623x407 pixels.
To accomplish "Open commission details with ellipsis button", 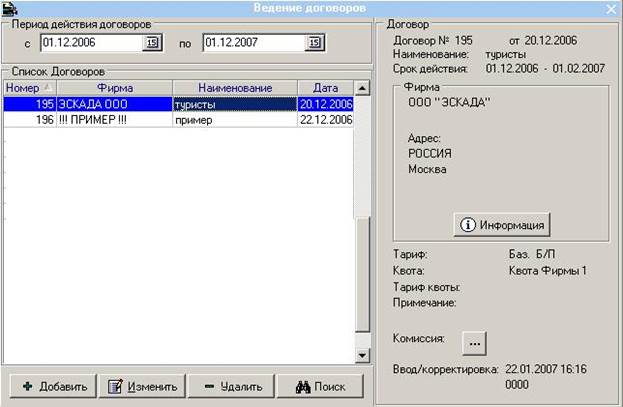I will coord(474,342).
